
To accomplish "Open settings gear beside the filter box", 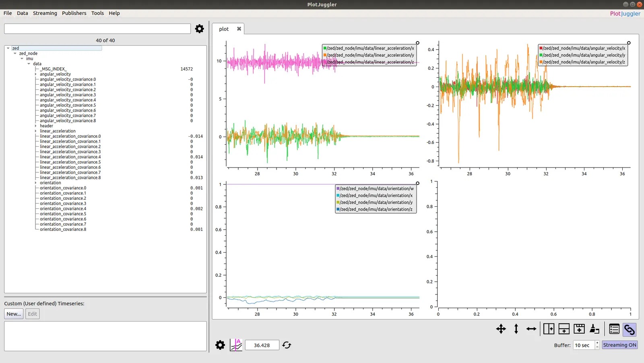I will pos(199,29).
